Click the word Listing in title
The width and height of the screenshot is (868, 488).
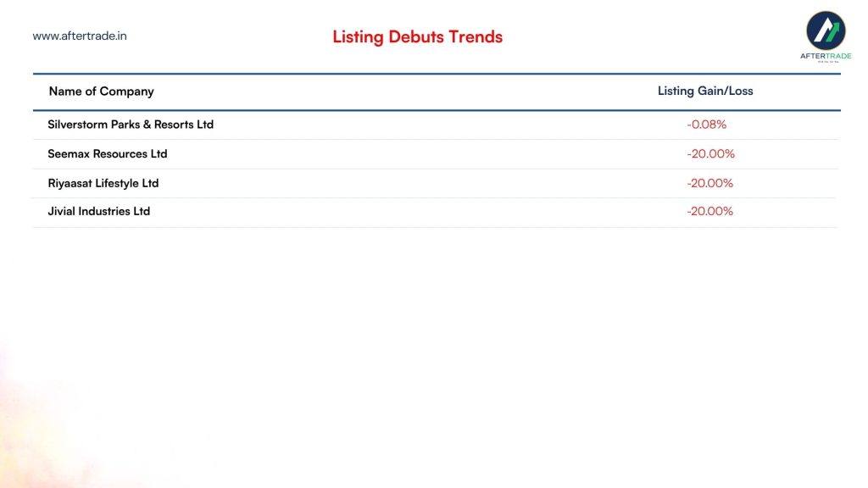point(359,37)
